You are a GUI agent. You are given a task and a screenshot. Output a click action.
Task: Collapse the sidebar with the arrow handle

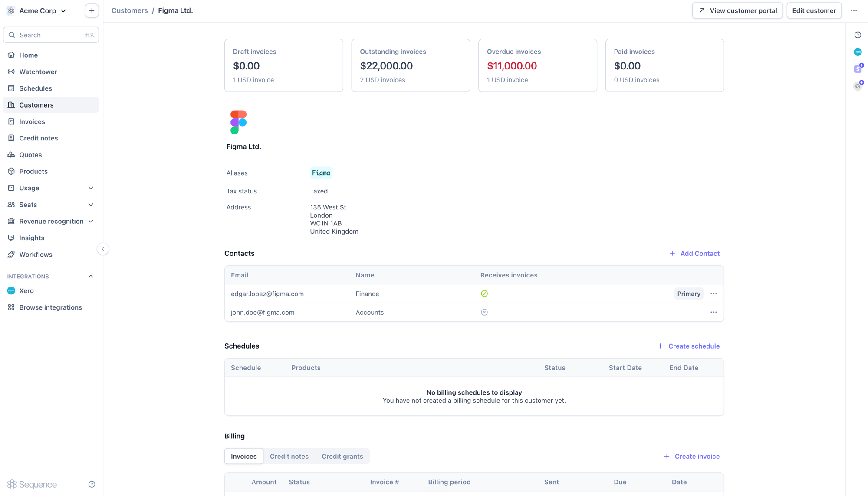(103, 249)
